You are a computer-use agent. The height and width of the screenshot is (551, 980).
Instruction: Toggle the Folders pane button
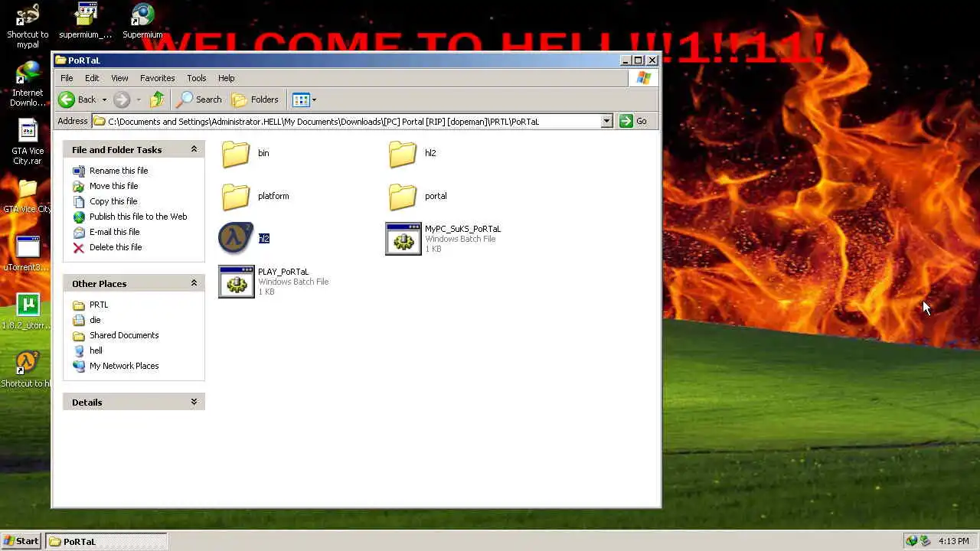click(x=255, y=99)
